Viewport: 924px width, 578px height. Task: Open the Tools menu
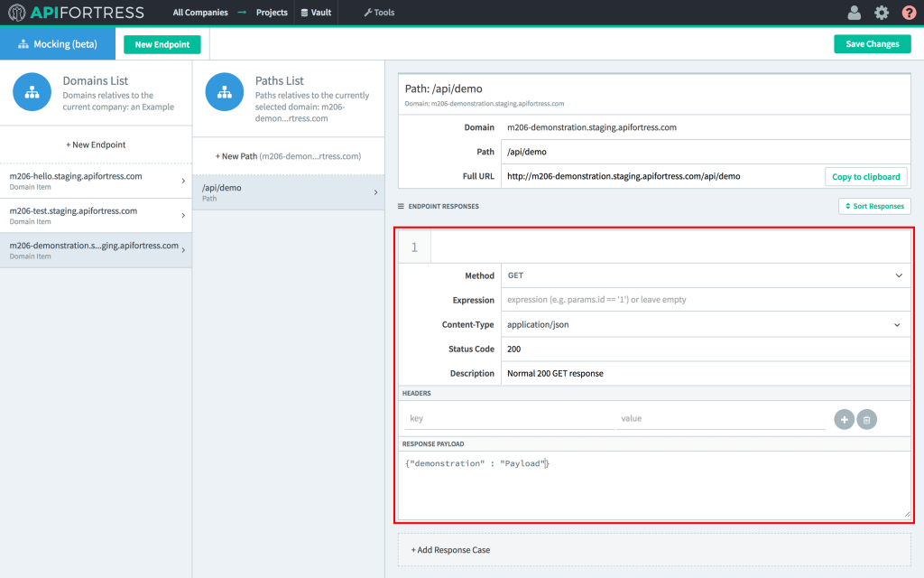[x=379, y=13]
